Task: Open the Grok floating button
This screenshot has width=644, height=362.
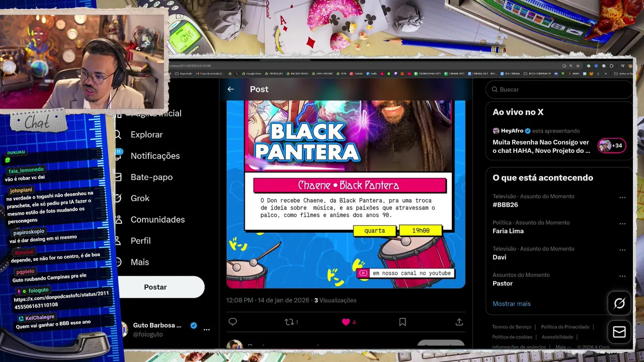Action: pyautogui.click(x=619, y=303)
